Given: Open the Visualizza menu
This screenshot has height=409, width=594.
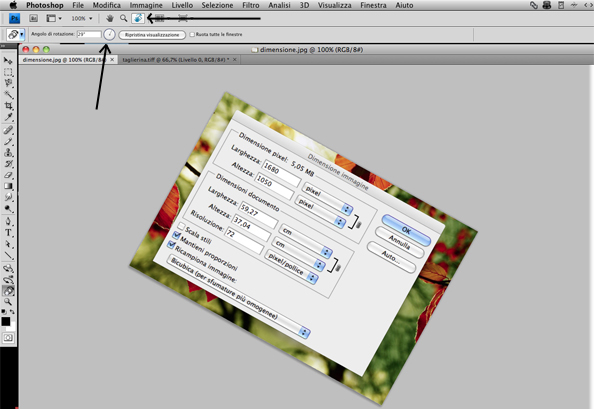Looking at the screenshot, I should coord(335,5).
